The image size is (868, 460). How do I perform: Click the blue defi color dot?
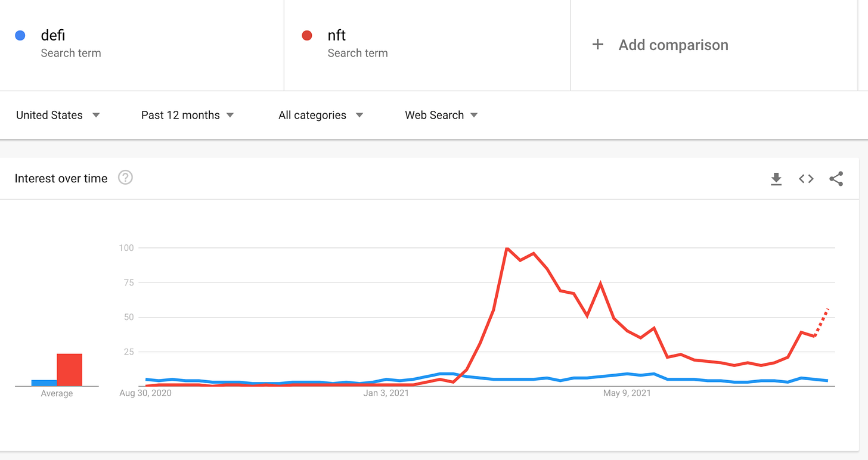point(20,36)
